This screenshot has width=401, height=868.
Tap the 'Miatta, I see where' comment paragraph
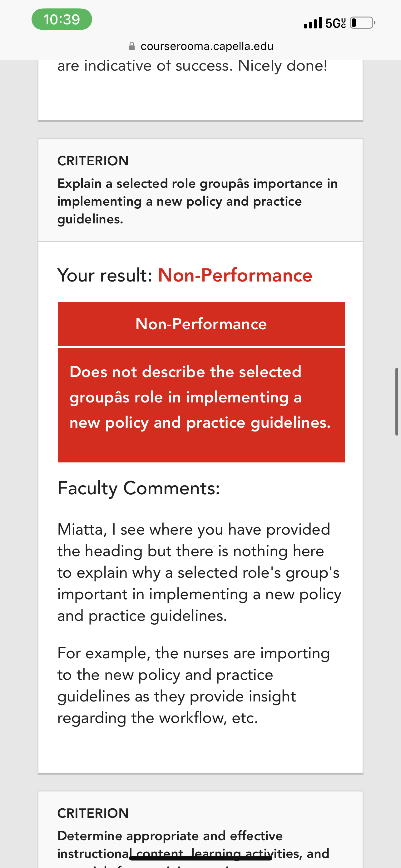[199, 572]
